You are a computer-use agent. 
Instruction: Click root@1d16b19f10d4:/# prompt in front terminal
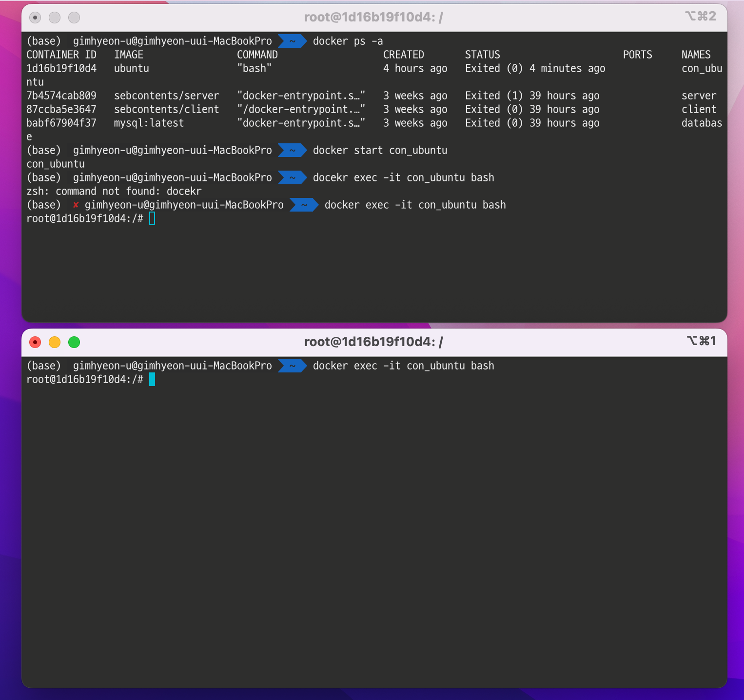[85, 379]
